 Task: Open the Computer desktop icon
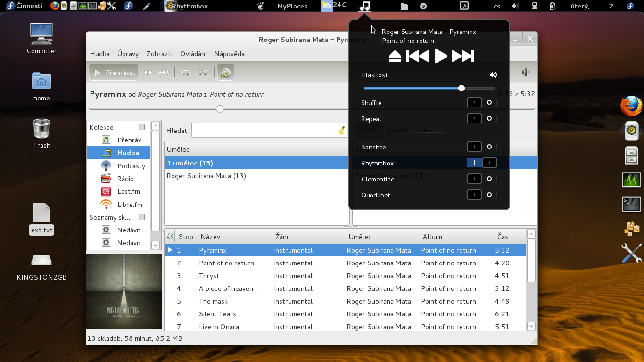pyautogui.click(x=41, y=39)
